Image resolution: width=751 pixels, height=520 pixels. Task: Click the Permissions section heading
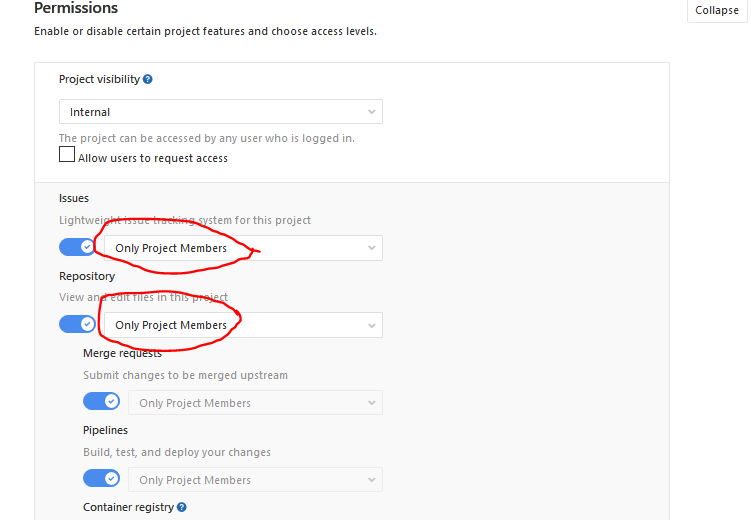pyautogui.click(x=76, y=9)
